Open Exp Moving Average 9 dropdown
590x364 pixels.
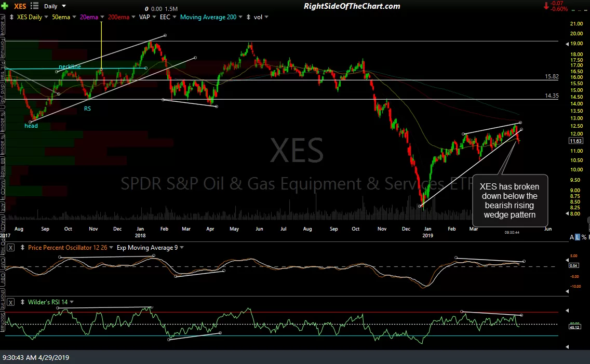[182, 248]
